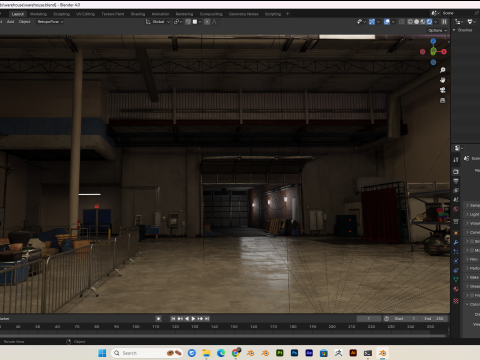Click the current frame number field

click(369, 319)
